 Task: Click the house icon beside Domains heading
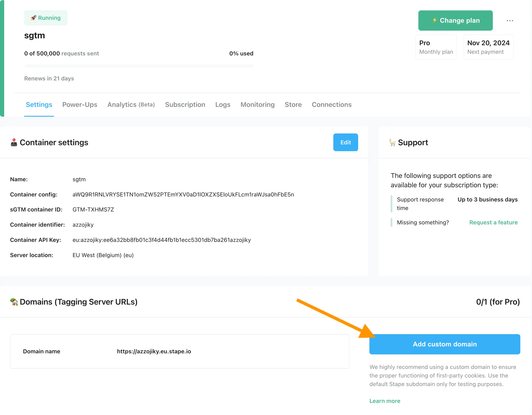(14, 302)
